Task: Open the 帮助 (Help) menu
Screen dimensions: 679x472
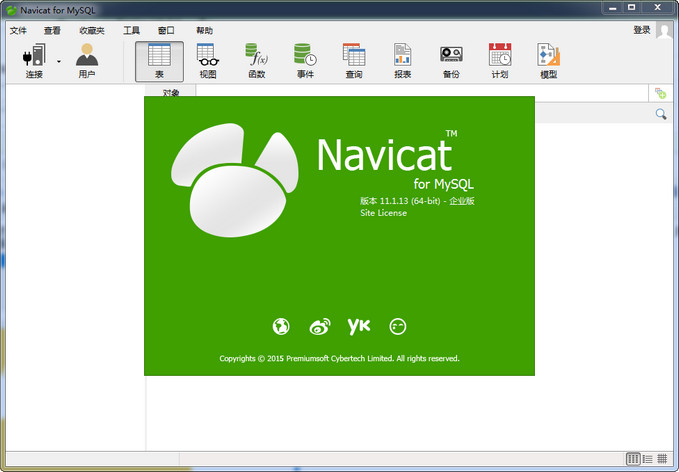Action: [x=204, y=31]
